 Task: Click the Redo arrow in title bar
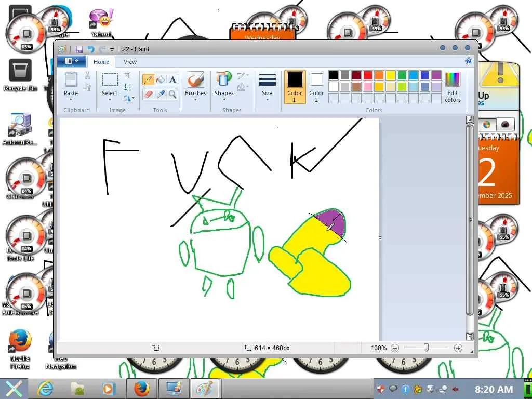(x=102, y=49)
